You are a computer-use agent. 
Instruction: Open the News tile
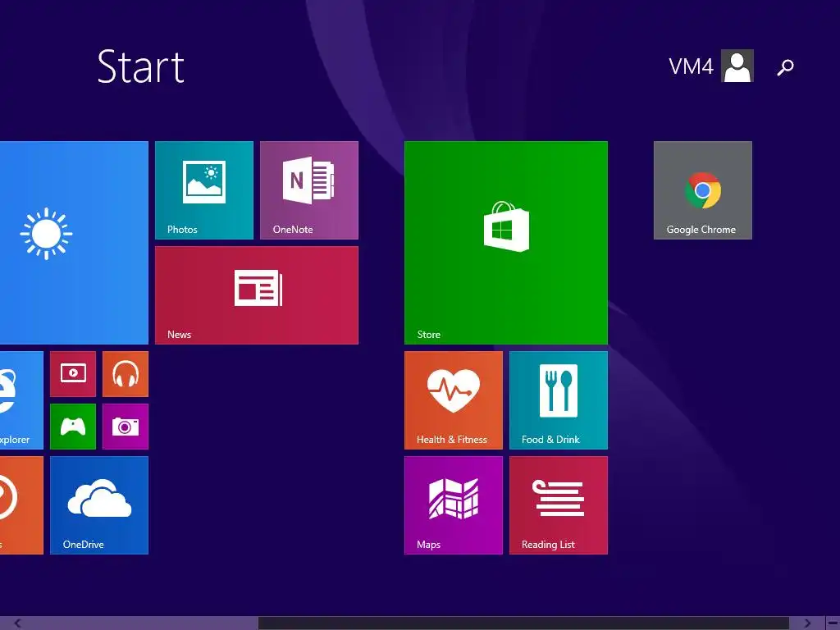257,295
